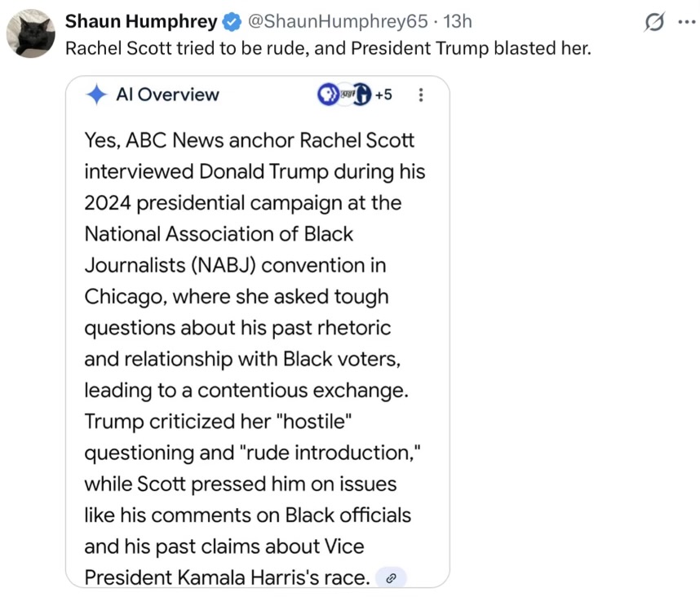Click the post text about Rachel Scott
The image size is (700, 597).
click(x=327, y=48)
